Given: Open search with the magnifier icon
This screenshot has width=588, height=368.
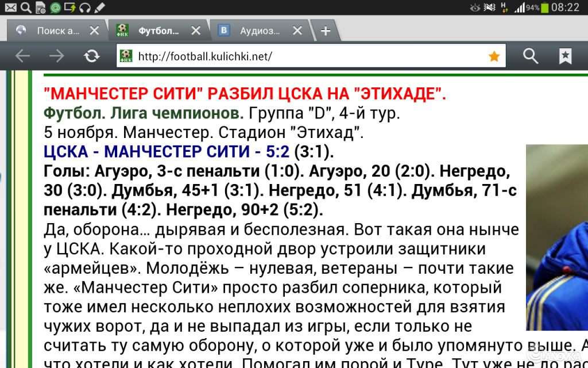Looking at the screenshot, I should (531, 56).
